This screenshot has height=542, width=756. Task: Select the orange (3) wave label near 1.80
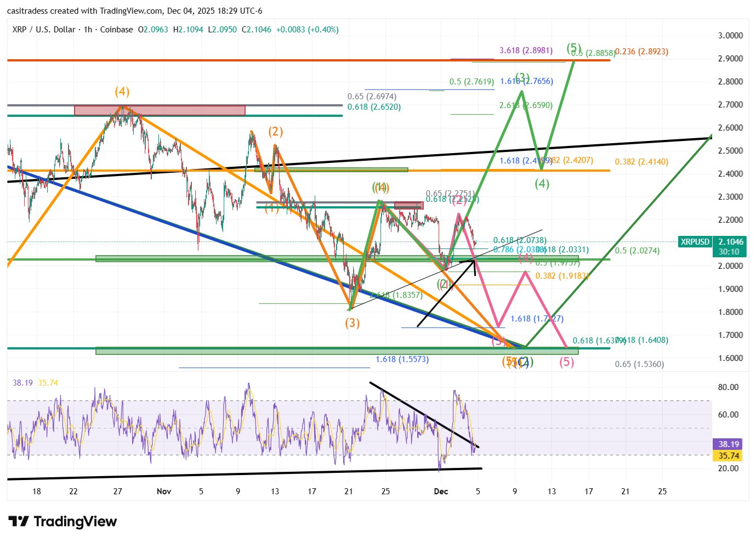352,323
